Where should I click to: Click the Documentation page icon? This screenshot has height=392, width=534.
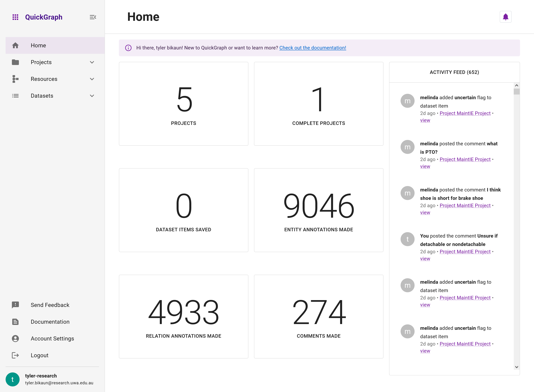(x=15, y=322)
